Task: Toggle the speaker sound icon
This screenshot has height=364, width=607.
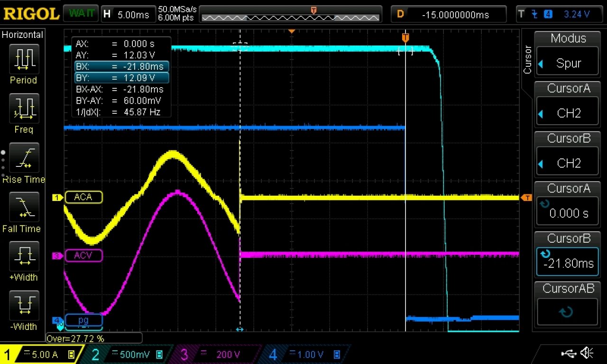Action: (x=587, y=353)
